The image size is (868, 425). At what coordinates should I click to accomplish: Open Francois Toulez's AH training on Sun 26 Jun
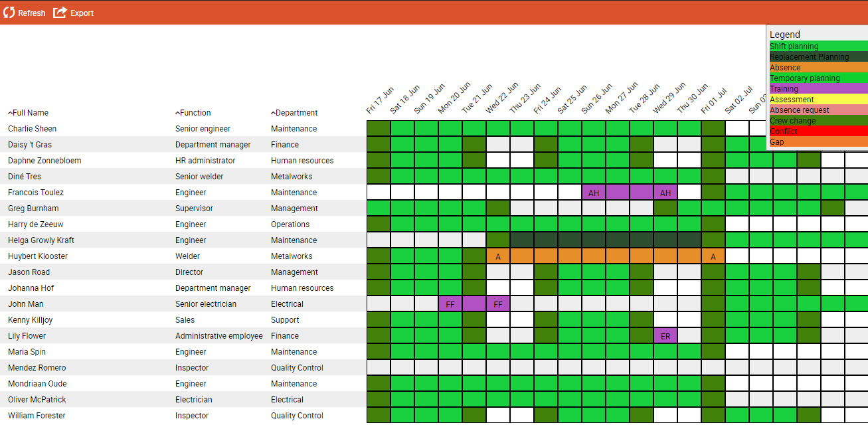pos(594,193)
